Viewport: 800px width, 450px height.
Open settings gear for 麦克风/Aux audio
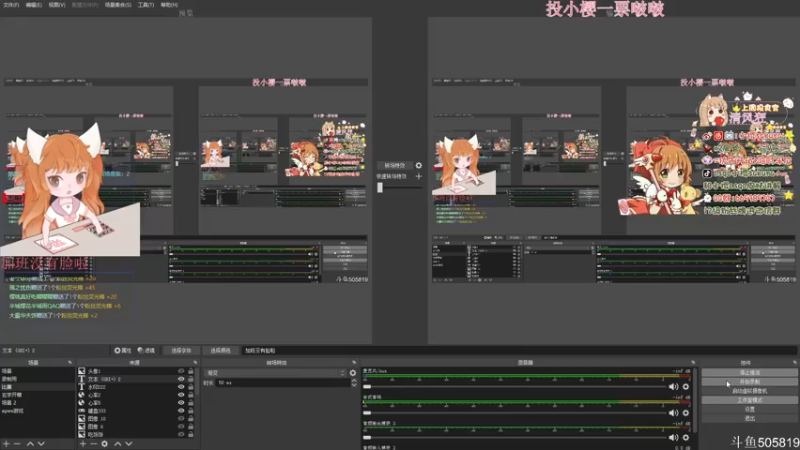(686, 387)
